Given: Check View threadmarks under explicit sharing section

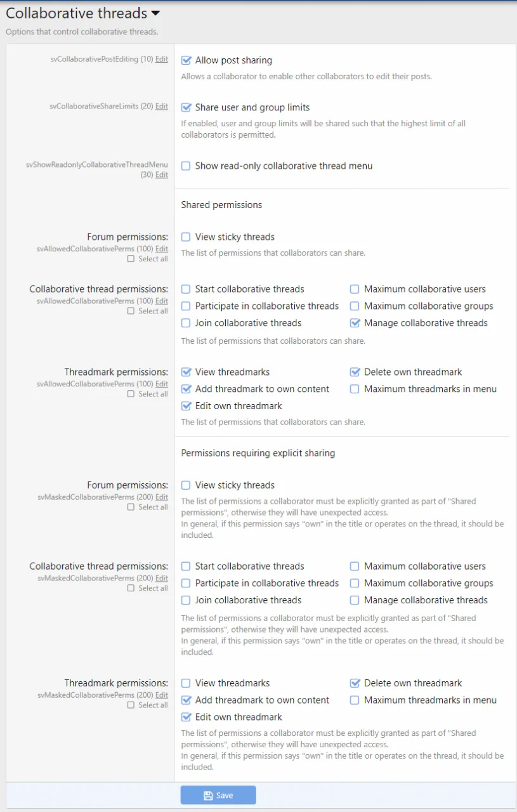Looking at the screenshot, I should click(186, 683).
